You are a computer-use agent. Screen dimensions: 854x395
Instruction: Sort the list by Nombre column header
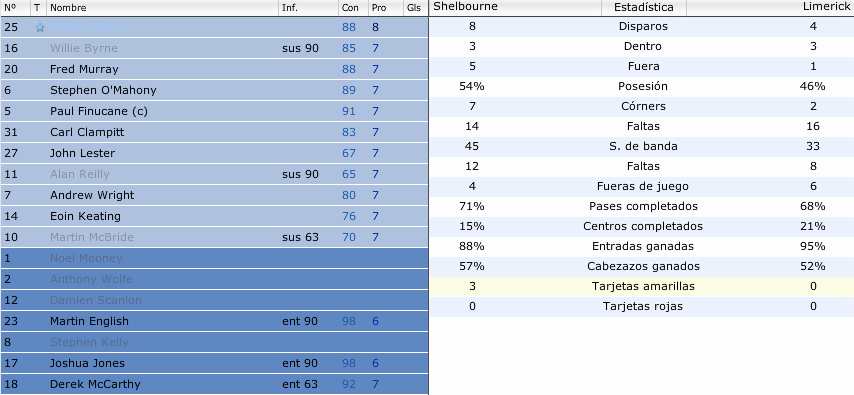163,8
